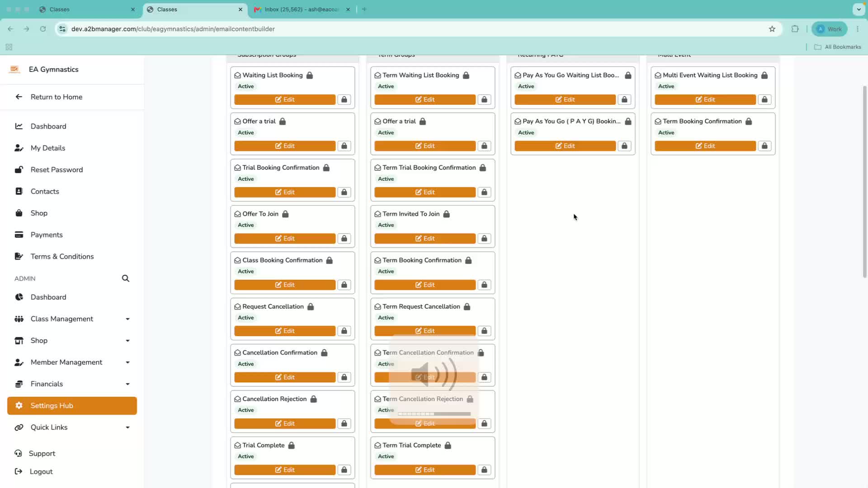868x488 pixels.
Task: Click the EA Gymnastics logo icon
Action: (14, 69)
